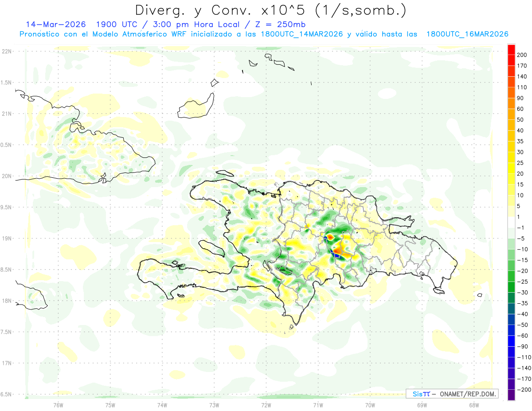
Task: Select the 50 label on the color scale
Action: [x=520, y=120]
